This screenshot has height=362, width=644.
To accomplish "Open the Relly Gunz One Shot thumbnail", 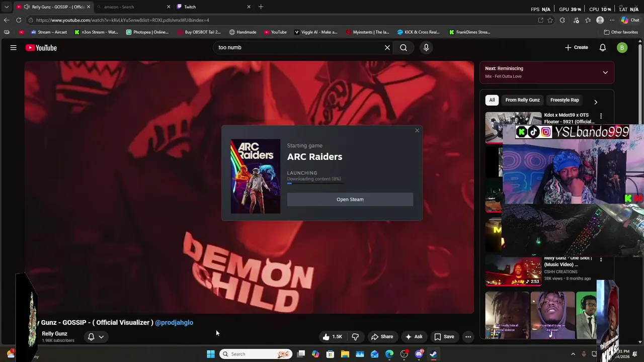I will pos(513,270).
